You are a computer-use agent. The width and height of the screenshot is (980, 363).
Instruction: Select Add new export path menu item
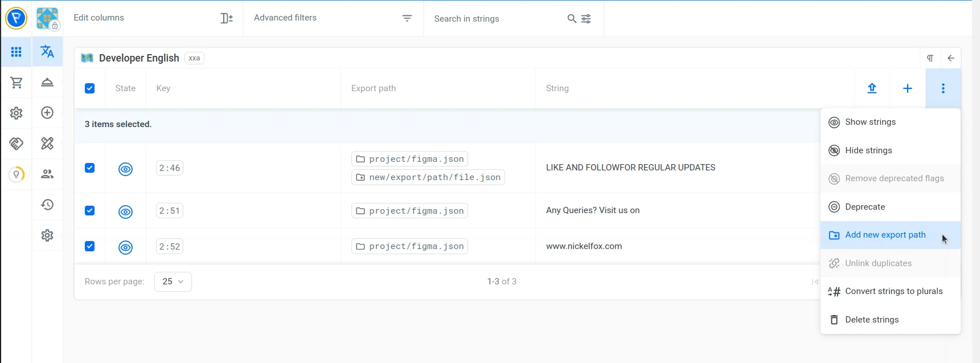(x=885, y=235)
